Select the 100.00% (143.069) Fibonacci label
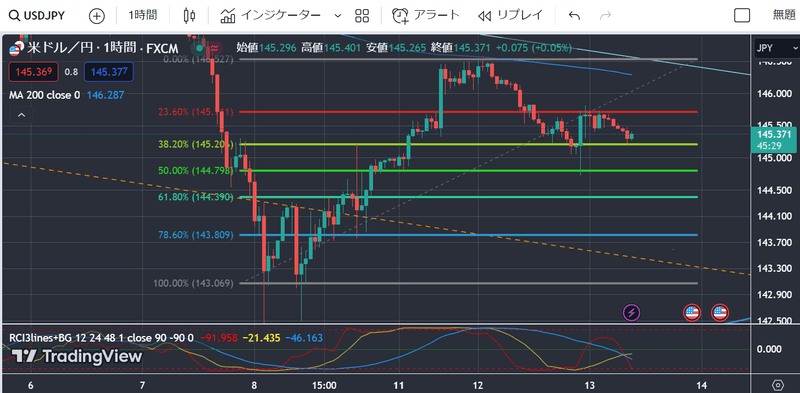 point(194,283)
